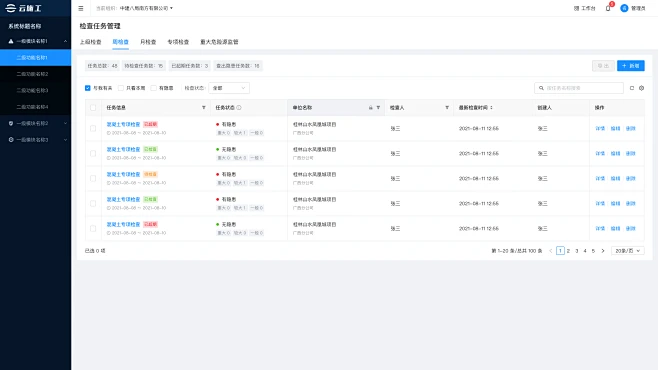
Task: Collapse the 一级模块名称1 sidebar group
Action: [x=65, y=41]
